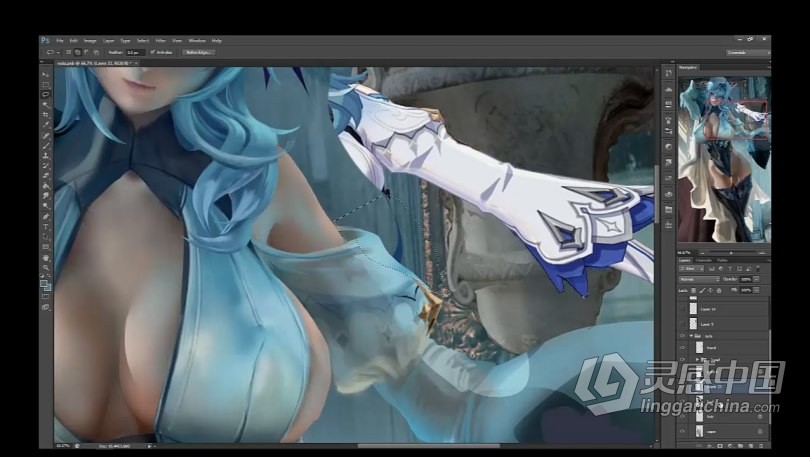
Task: Hide the cape layer eye icon
Action: (x=682, y=431)
